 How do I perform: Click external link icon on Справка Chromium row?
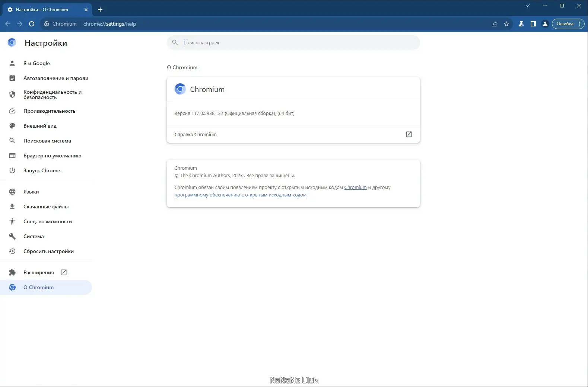(409, 134)
